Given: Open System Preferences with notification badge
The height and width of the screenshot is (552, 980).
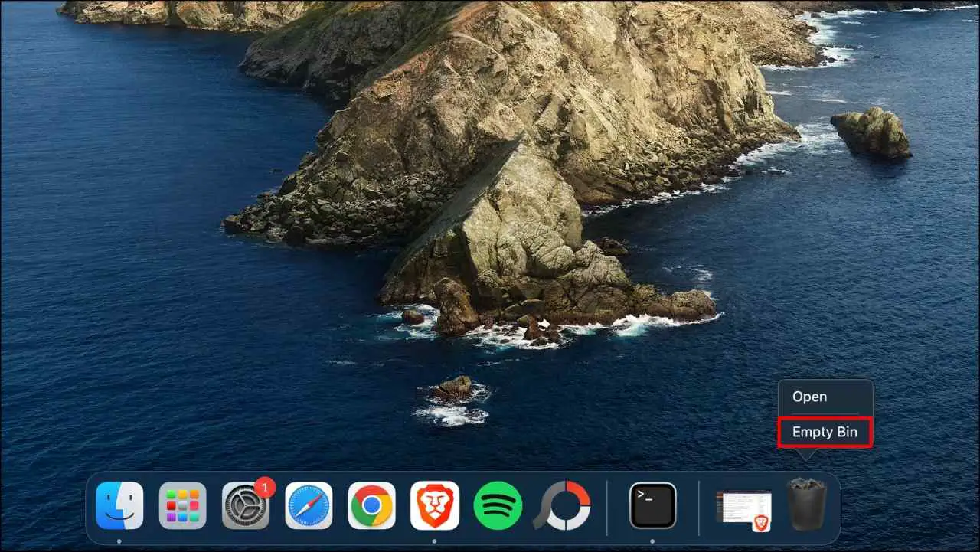Looking at the screenshot, I should pyautogui.click(x=247, y=504).
